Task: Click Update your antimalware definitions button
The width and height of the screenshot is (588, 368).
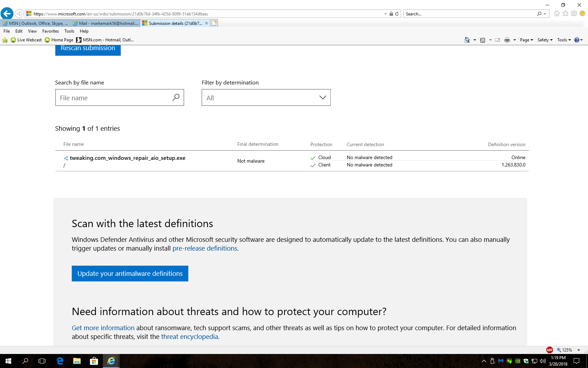Action: click(x=130, y=273)
